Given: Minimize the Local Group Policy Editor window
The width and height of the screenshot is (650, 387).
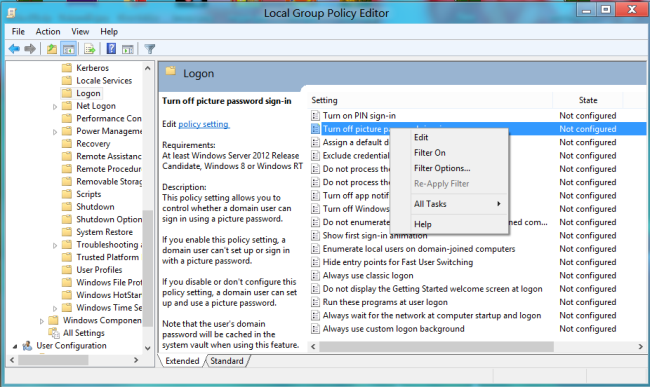Looking at the screenshot, I should [x=586, y=10].
